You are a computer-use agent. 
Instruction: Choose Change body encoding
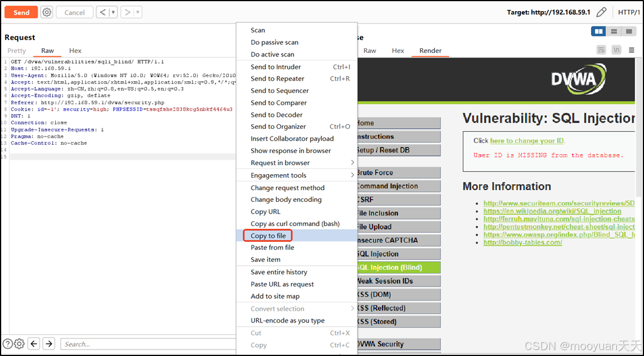tap(297, 199)
